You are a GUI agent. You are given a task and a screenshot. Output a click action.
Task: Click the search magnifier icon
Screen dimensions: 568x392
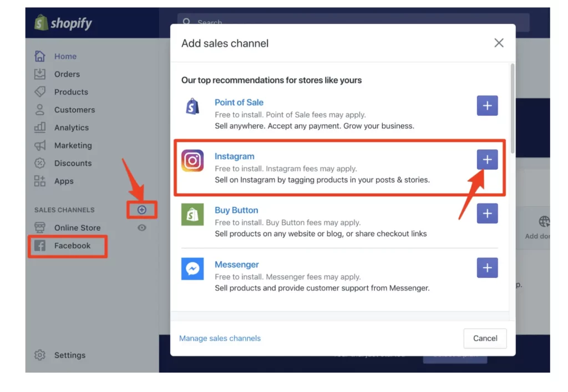pos(186,22)
